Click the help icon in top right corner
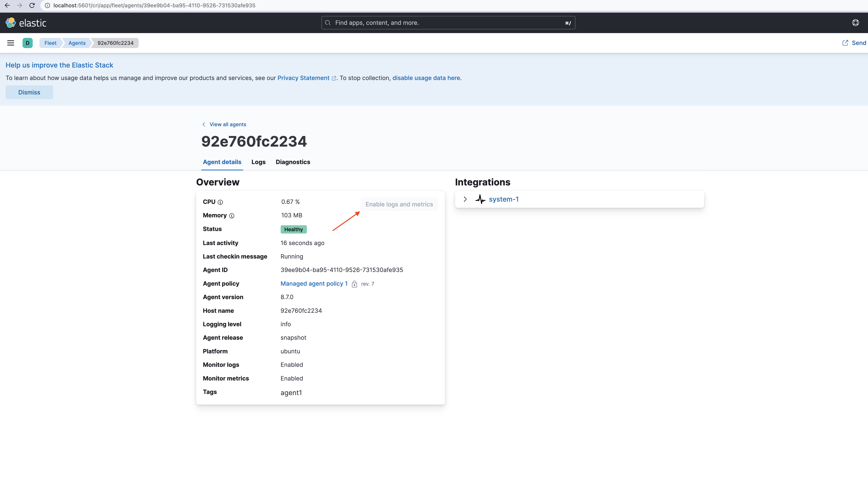This screenshot has width=868, height=499. tap(855, 23)
